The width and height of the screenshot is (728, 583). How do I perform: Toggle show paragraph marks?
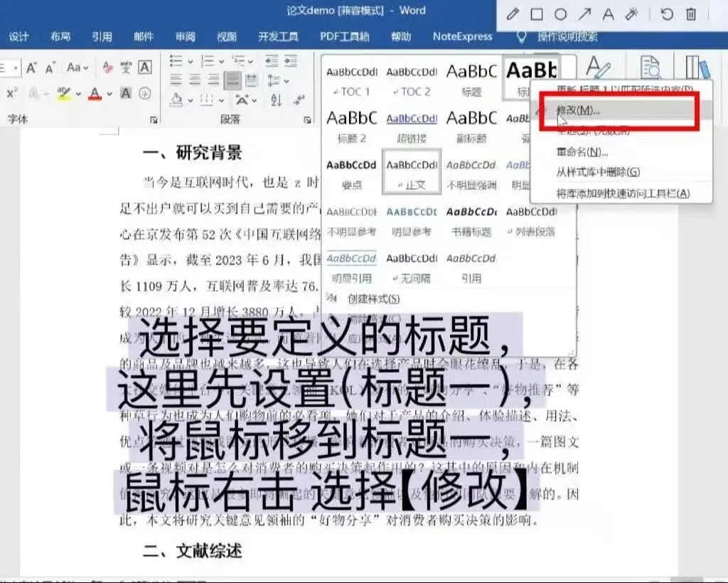click(x=299, y=100)
